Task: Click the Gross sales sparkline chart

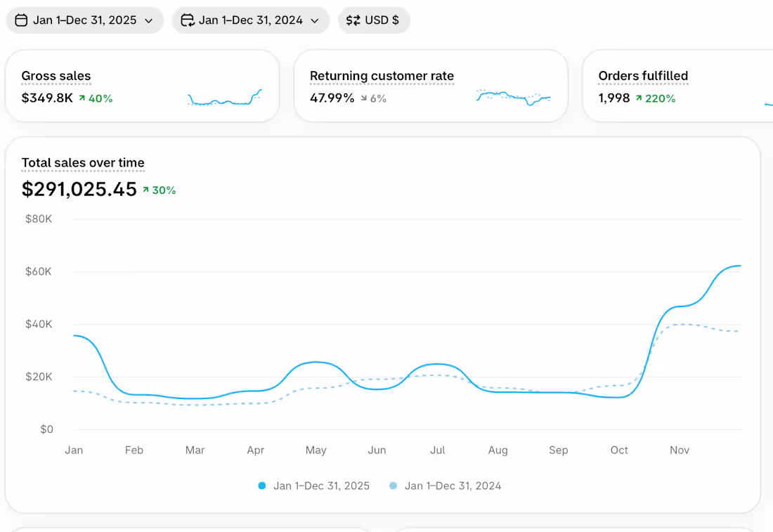Action: (x=225, y=97)
